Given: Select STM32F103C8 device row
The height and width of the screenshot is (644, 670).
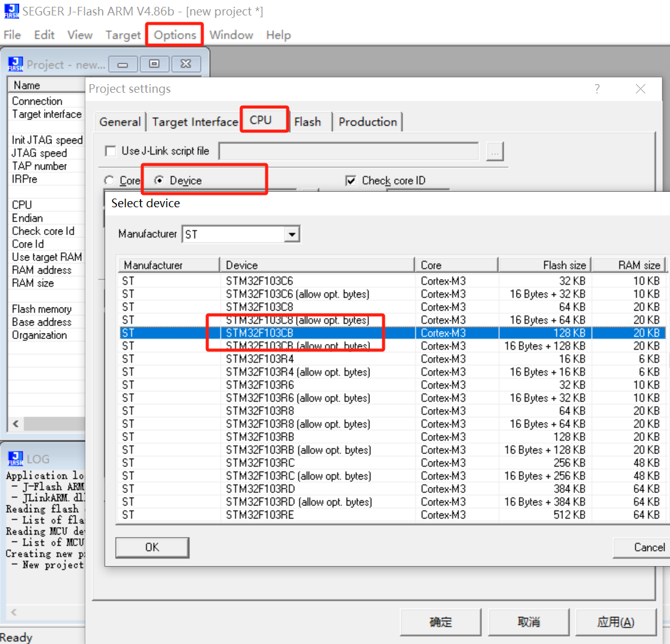Looking at the screenshot, I should (x=392, y=307).
